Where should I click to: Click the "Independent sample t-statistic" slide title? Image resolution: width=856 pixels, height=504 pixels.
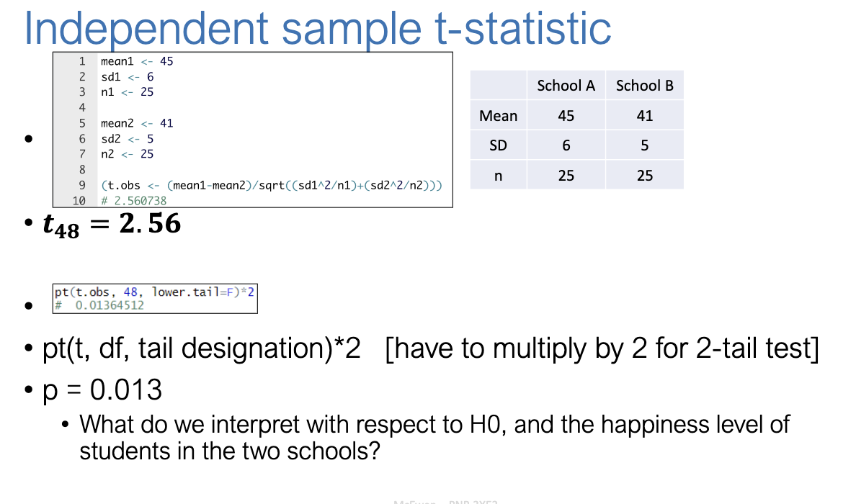(x=317, y=27)
